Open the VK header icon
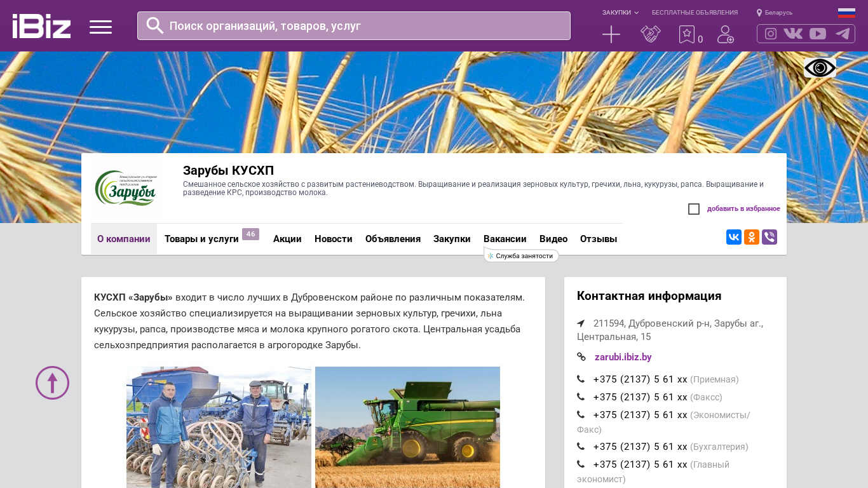Viewport: 868px width, 488px height. tap(793, 34)
